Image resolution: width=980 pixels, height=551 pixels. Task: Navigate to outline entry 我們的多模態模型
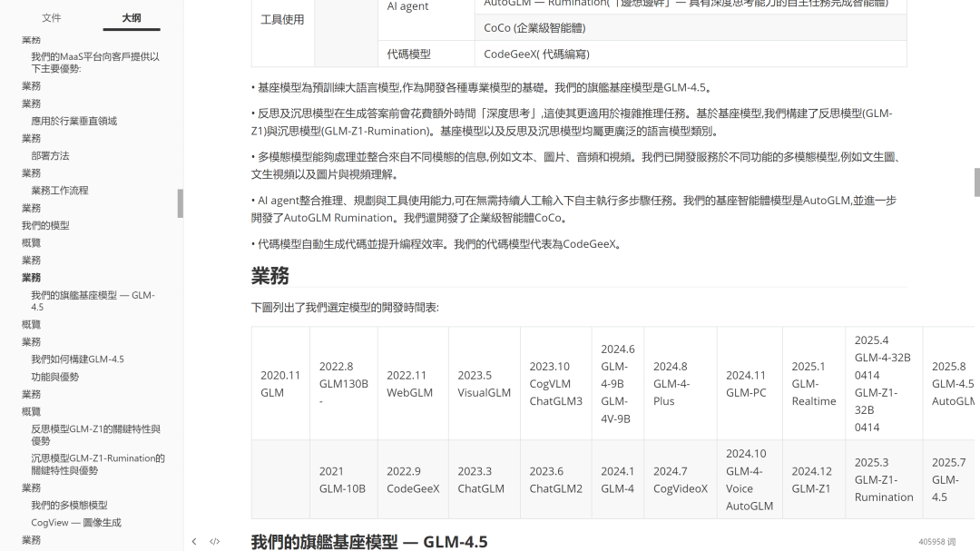[x=69, y=506]
